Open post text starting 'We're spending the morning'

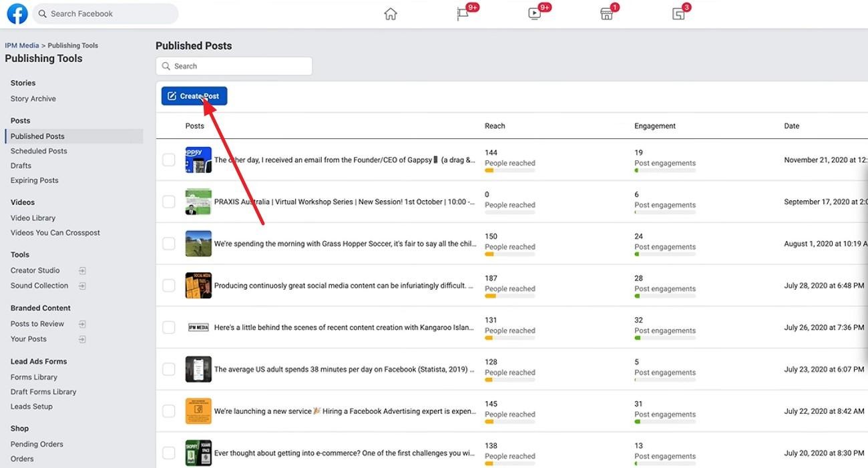point(345,244)
